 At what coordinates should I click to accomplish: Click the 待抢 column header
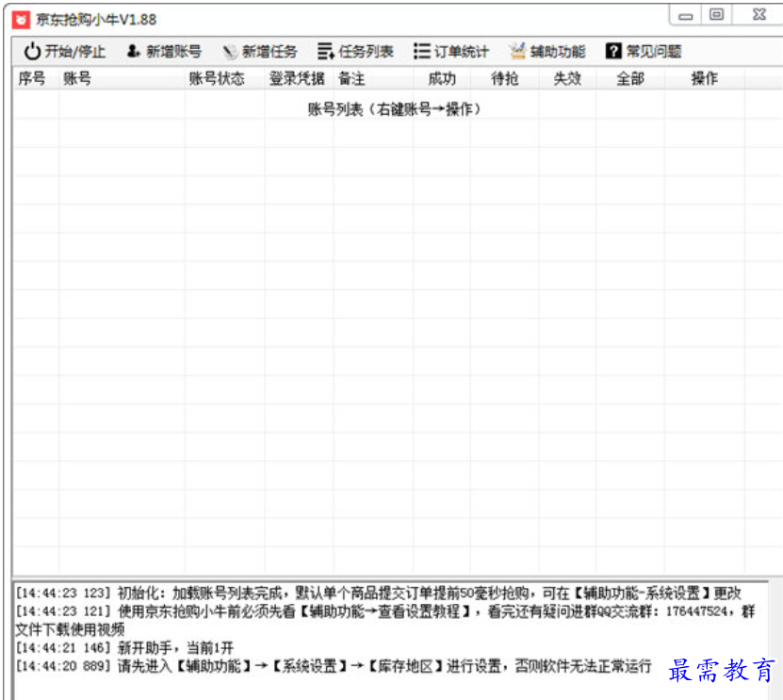click(504, 78)
